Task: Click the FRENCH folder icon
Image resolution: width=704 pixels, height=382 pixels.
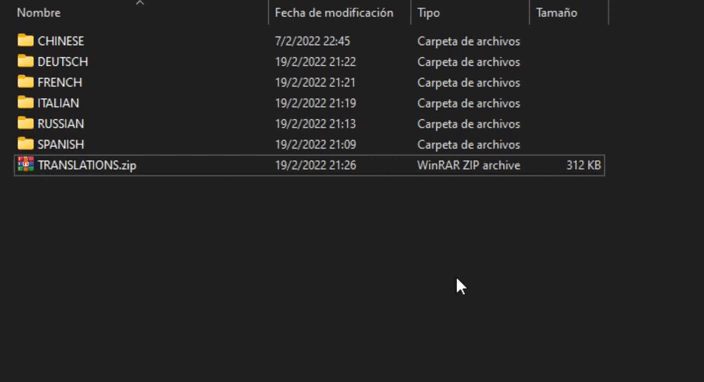Action: [x=26, y=82]
